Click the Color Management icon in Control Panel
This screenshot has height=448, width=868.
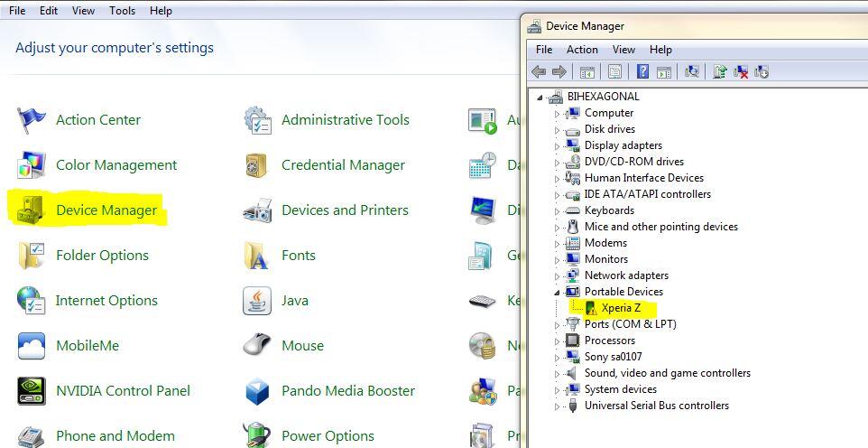[31, 165]
